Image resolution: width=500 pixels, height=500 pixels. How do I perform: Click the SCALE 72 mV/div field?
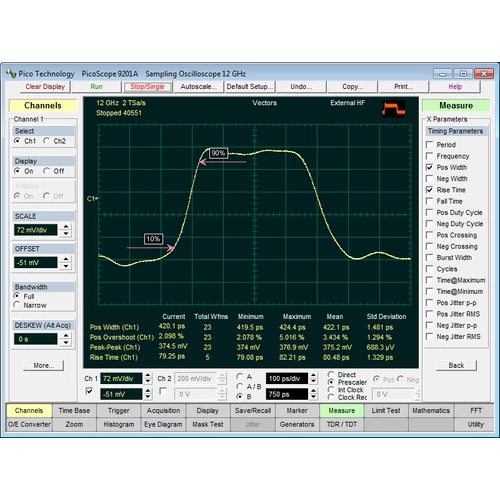[36, 230]
